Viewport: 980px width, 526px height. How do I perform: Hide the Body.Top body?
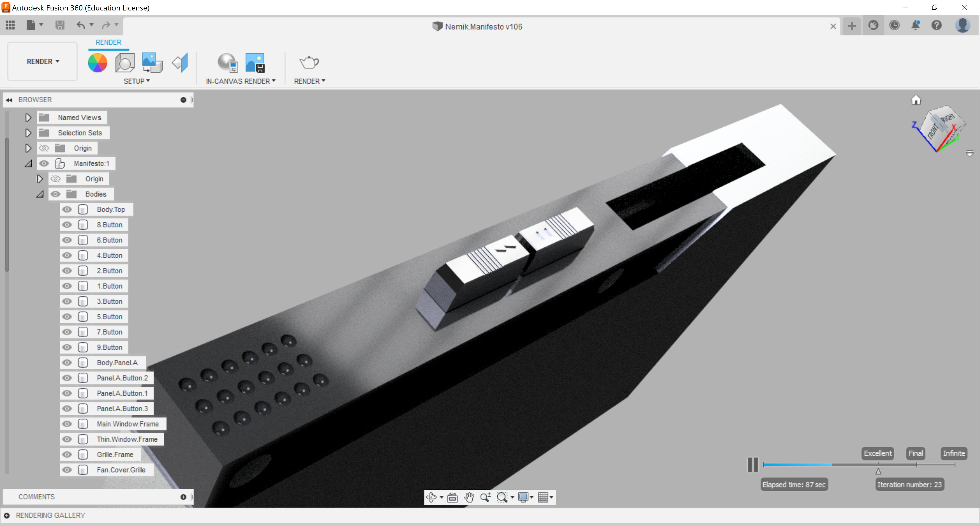(67, 209)
